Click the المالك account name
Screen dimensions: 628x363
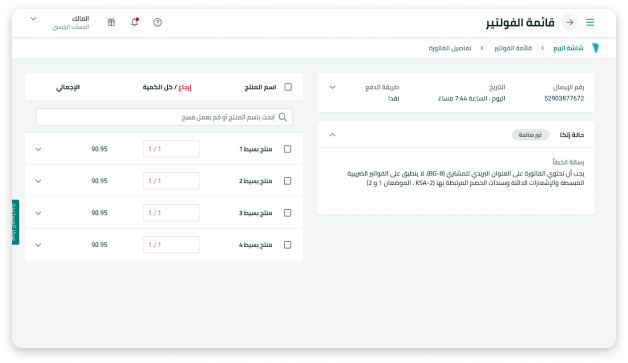tap(81, 18)
